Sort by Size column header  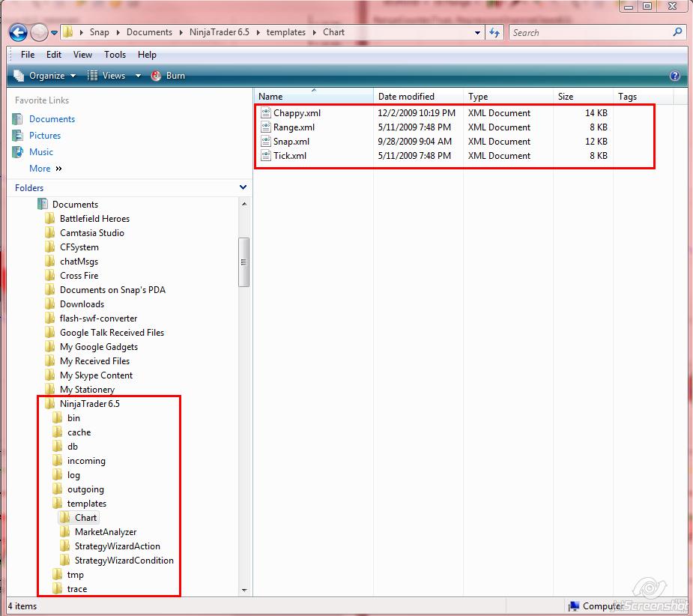tap(583, 97)
